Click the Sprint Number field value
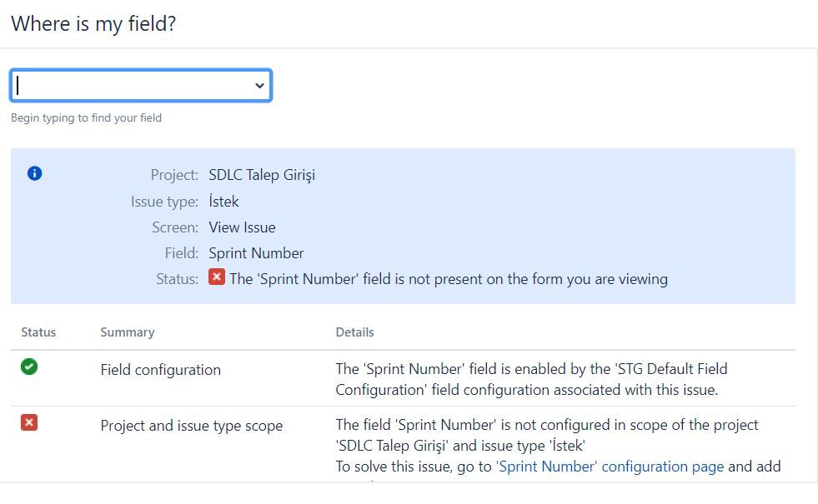 [256, 253]
